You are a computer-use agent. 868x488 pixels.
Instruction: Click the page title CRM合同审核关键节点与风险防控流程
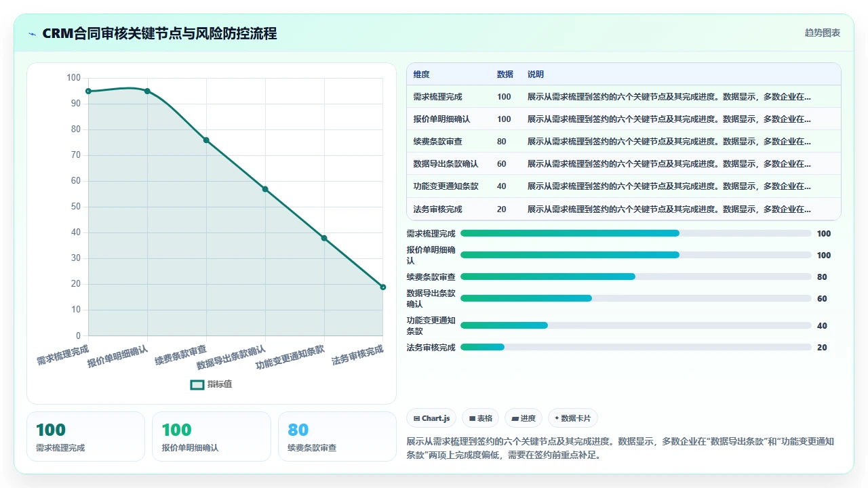[159, 34]
